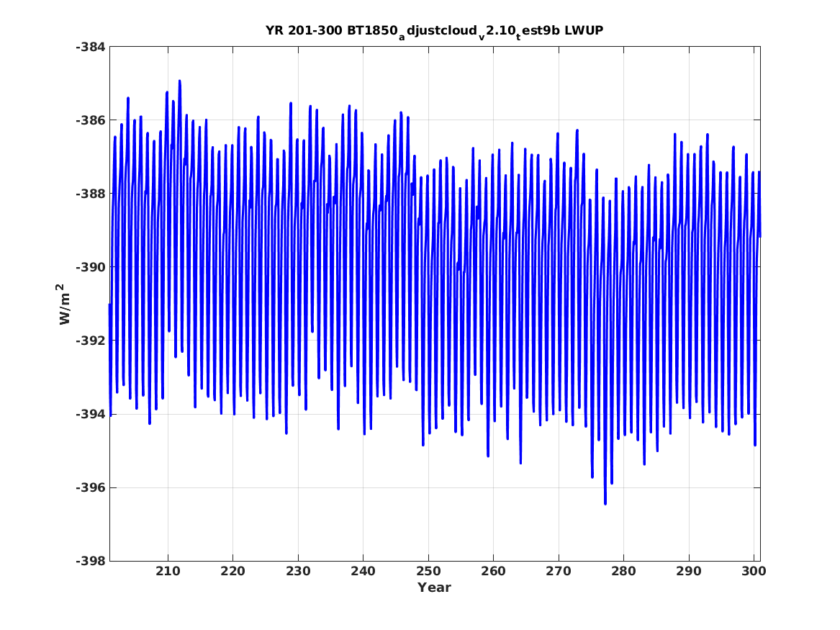Click the x-axis tick label '250'

tap(428, 572)
